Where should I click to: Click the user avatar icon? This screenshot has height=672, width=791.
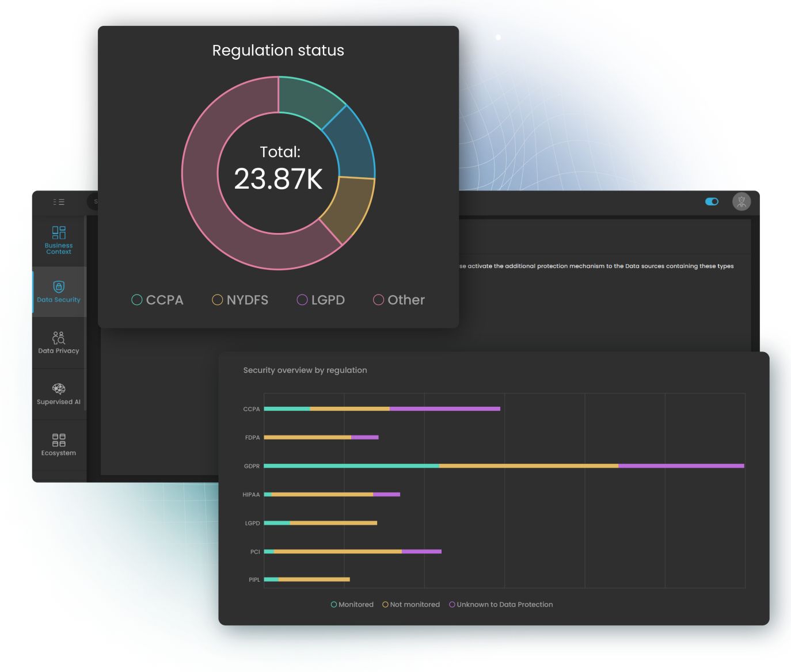741,201
